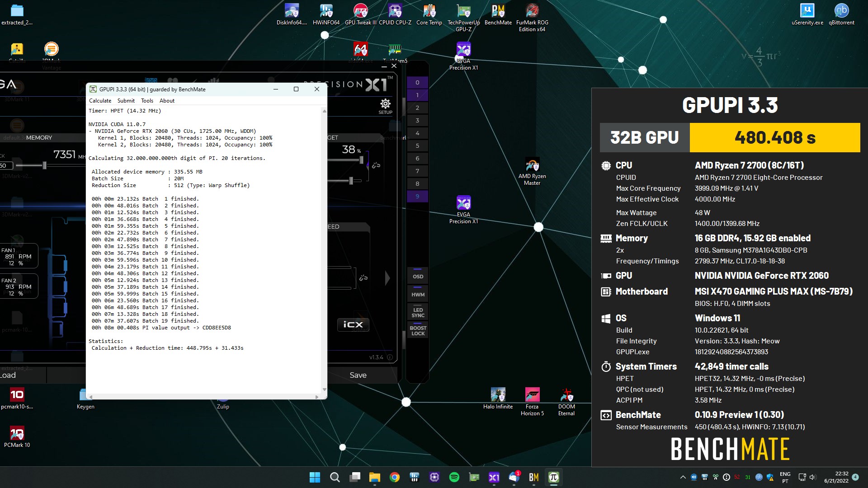Click the Save button in Precision X1
This screenshot has width=868, height=488.
pyautogui.click(x=358, y=375)
